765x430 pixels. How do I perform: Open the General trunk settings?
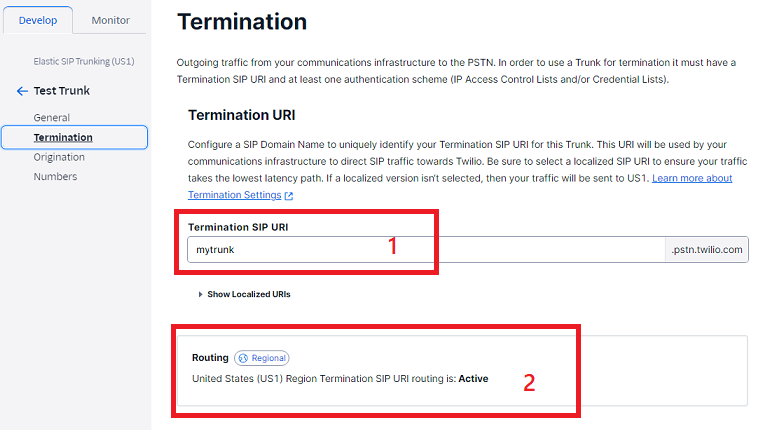click(52, 118)
